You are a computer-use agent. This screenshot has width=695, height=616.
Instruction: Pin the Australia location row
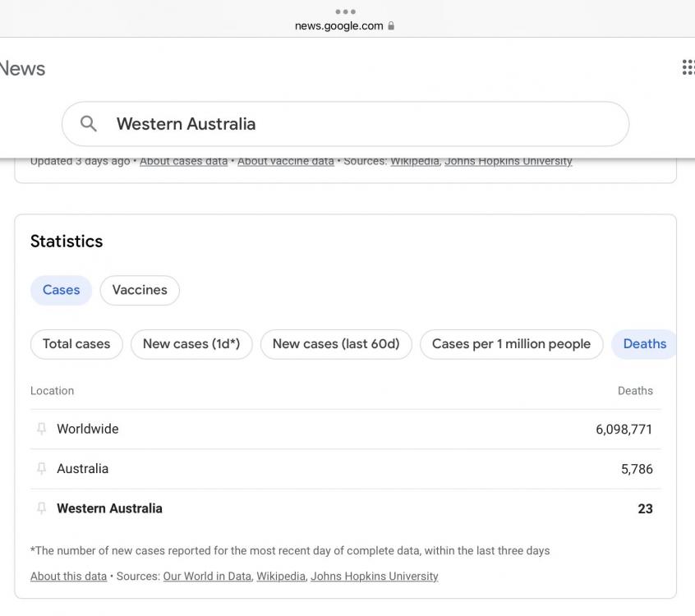pyautogui.click(x=42, y=469)
